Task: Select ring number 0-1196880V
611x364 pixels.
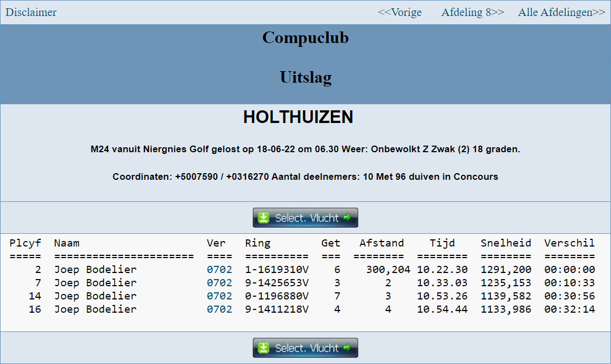Action: point(277,296)
